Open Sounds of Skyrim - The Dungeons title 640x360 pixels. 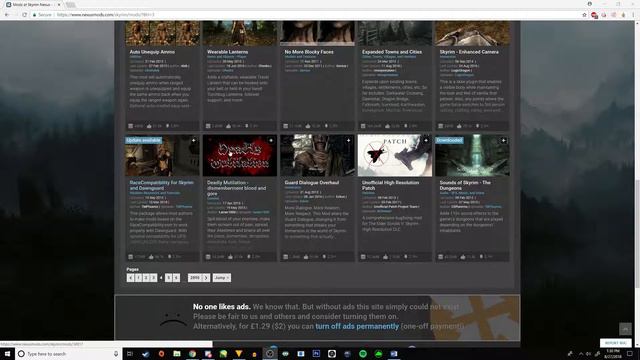465,185
